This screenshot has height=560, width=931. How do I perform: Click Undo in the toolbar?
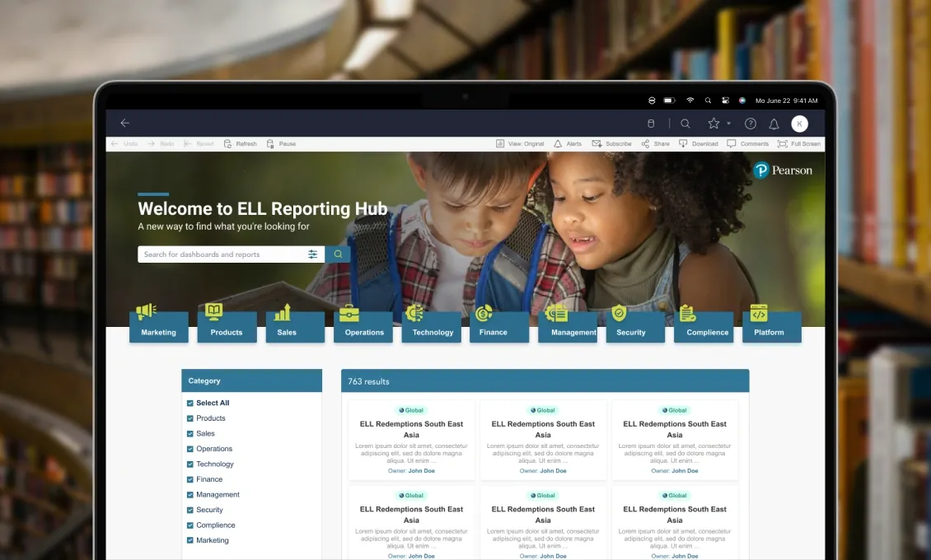(124, 143)
